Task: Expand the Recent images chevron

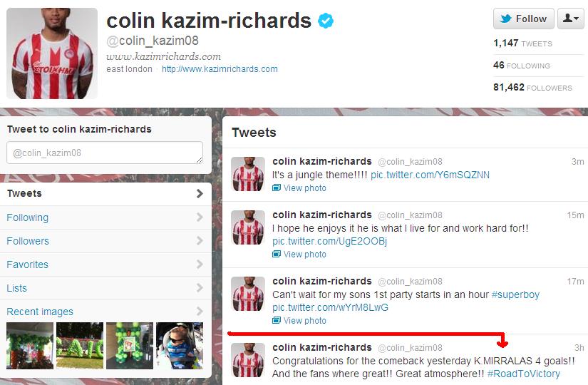Action: pyautogui.click(x=200, y=311)
